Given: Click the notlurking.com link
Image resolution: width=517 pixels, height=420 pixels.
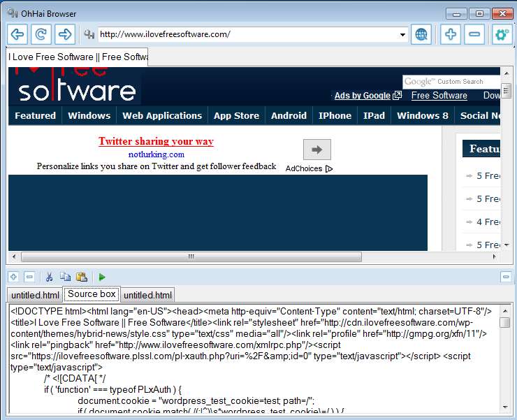Looking at the screenshot, I should pyautogui.click(x=156, y=154).
